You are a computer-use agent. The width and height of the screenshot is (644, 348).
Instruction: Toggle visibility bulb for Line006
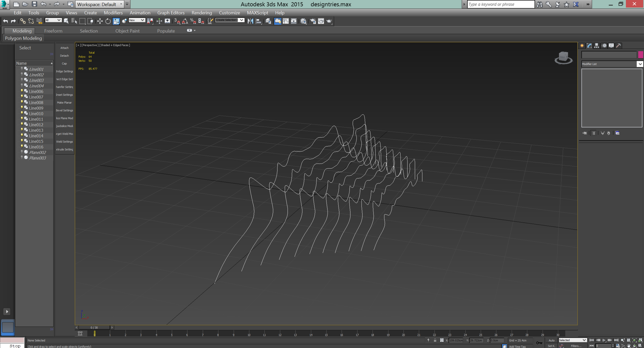tap(22, 91)
